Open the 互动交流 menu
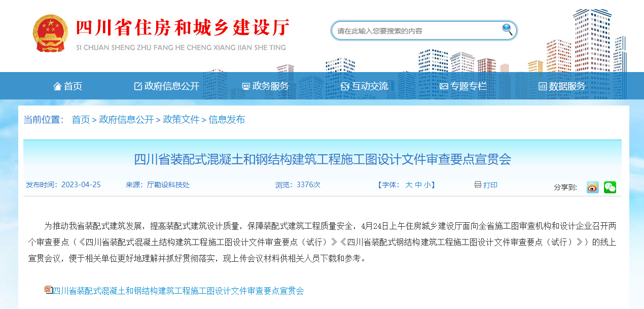644x309 pixels. pos(370,86)
